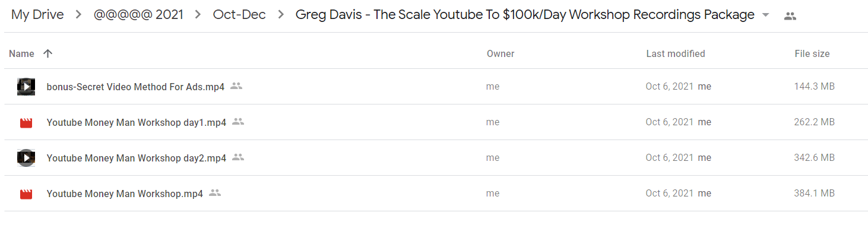
Task: Open the @@@@@ 2021 breadcrumb folder
Action: tap(138, 15)
